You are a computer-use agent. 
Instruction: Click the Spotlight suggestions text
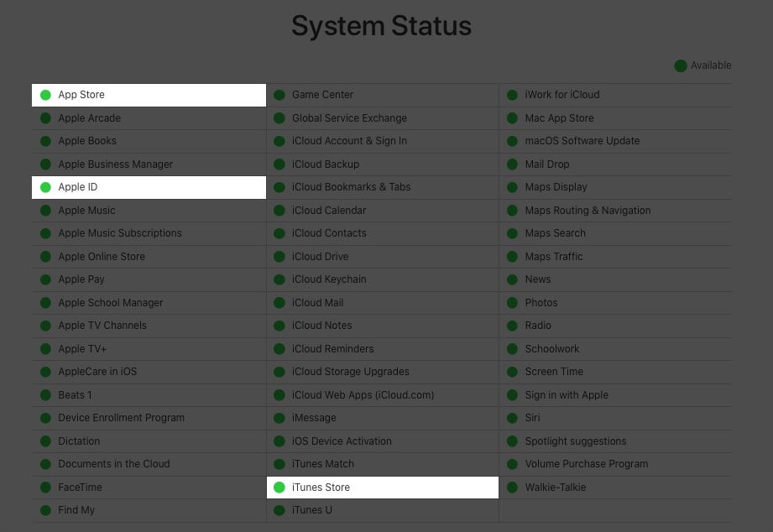(575, 441)
